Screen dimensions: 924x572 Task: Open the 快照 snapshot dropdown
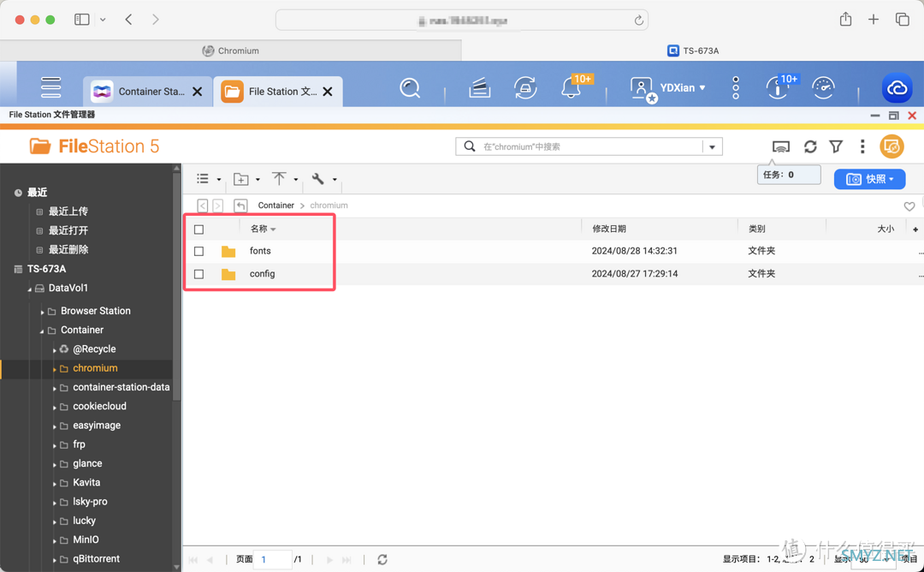869,179
